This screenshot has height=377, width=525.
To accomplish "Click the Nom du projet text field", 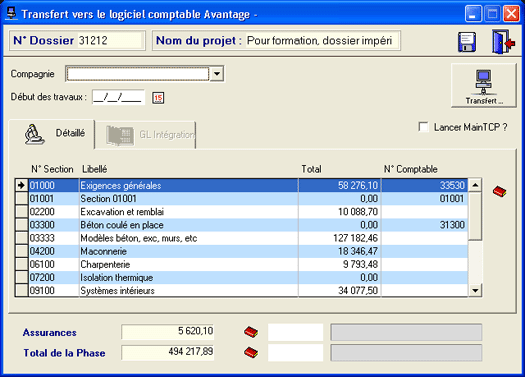I will tap(322, 41).
